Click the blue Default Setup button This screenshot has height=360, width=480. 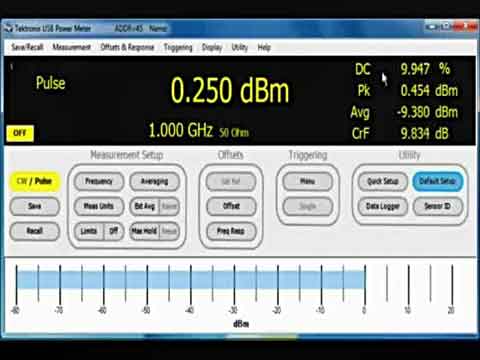coord(438,181)
